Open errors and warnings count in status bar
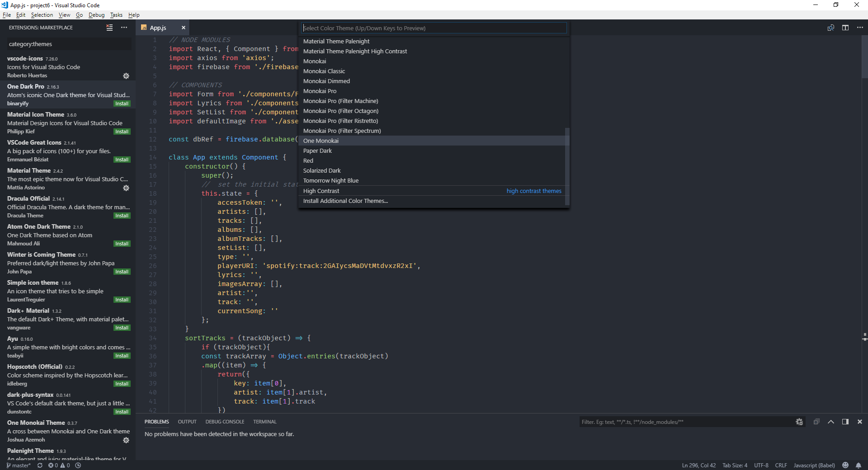The width and height of the screenshot is (868, 470). [x=59, y=465]
